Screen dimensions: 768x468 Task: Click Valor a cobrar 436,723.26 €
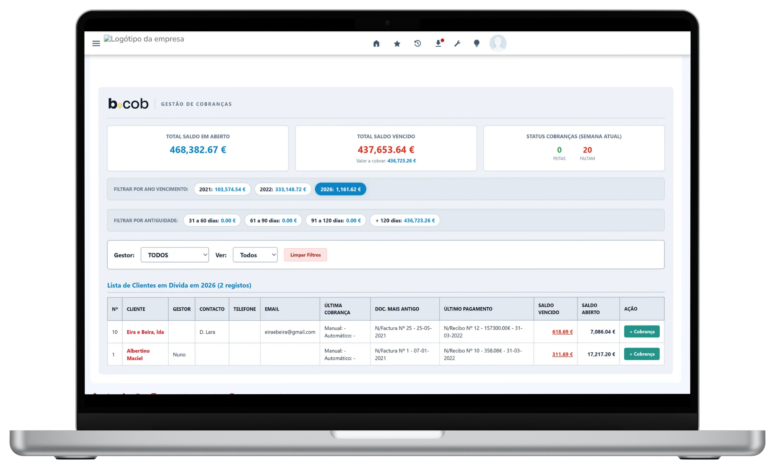click(x=386, y=161)
